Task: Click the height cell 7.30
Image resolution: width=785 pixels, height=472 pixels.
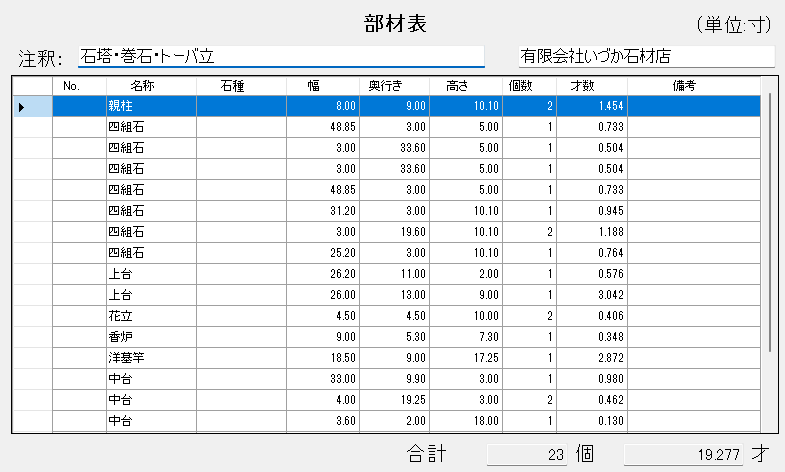Action: click(x=466, y=337)
